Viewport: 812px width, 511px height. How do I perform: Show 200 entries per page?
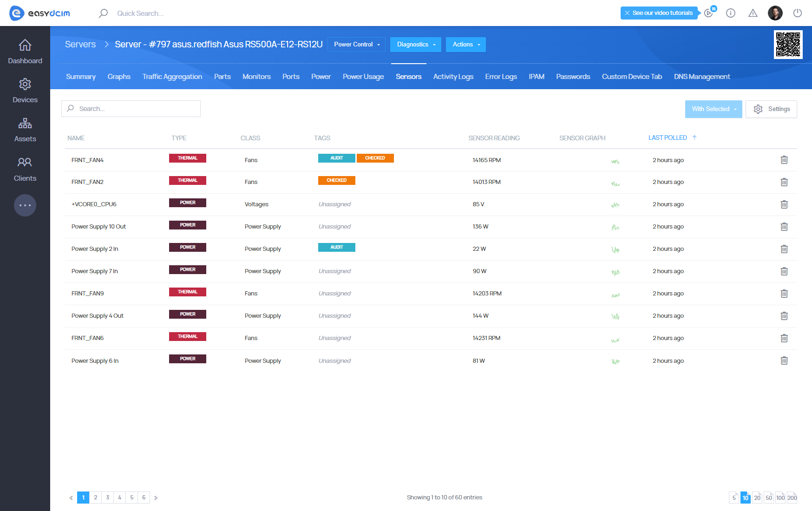tap(792, 498)
